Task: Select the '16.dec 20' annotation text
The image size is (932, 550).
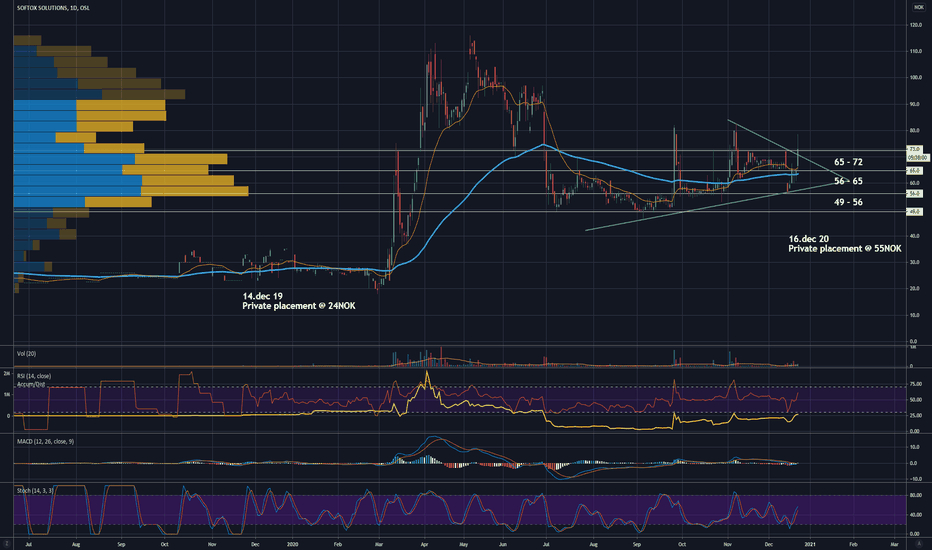Action: point(808,239)
